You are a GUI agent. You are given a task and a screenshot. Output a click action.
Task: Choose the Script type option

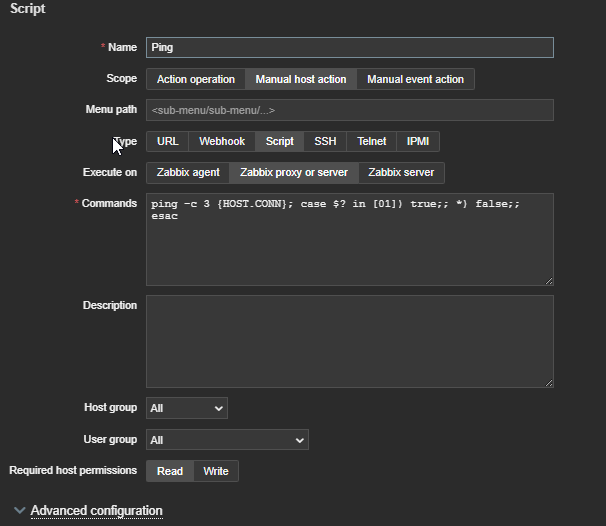(x=280, y=142)
